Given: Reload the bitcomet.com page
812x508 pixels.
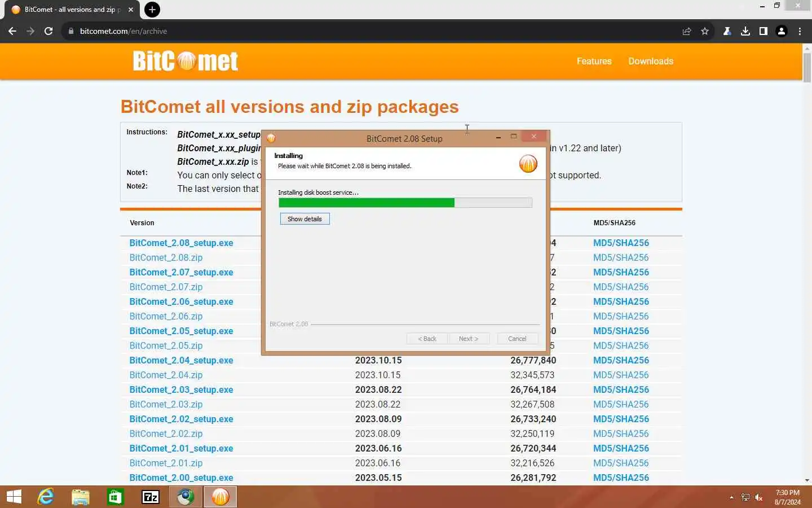Looking at the screenshot, I should [x=48, y=31].
